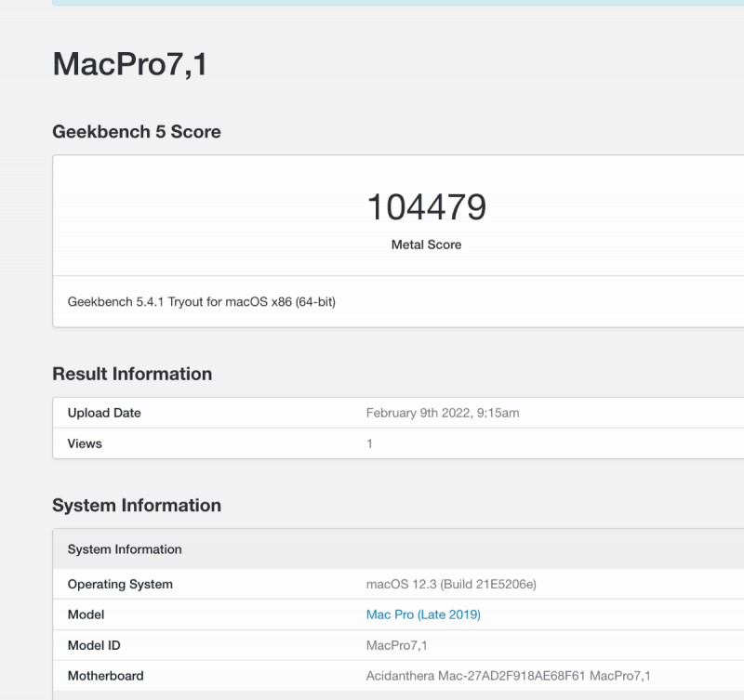Screen dimensions: 744x700
Task: Select the Upload Date row label
Action: (104, 413)
